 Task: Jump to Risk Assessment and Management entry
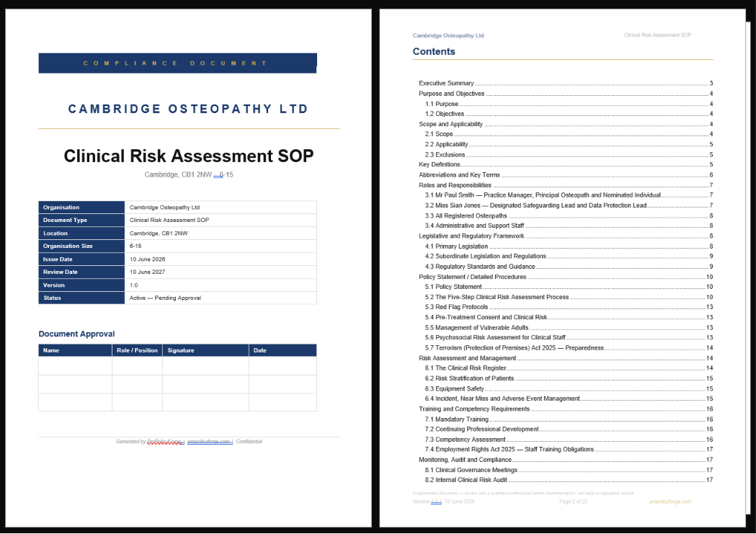pos(566,358)
